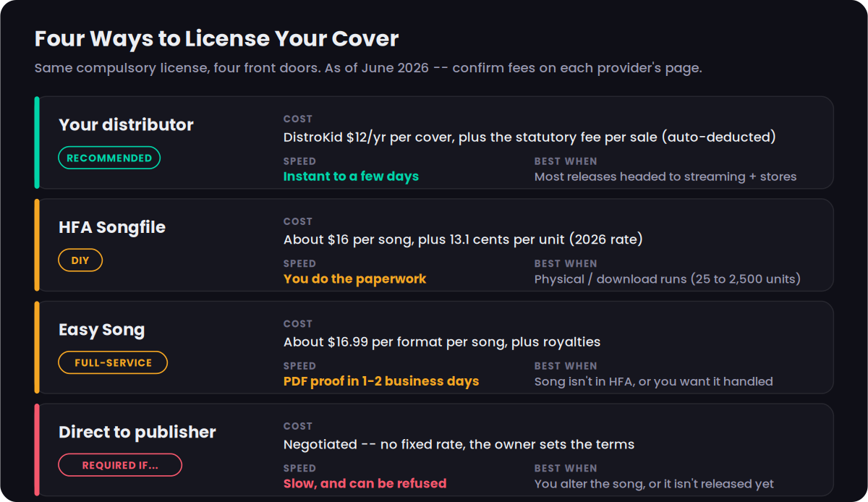Viewport: 868px width, 502px height.
Task: Click the SPEED label in Direct to publisher card
Action: (299, 469)
